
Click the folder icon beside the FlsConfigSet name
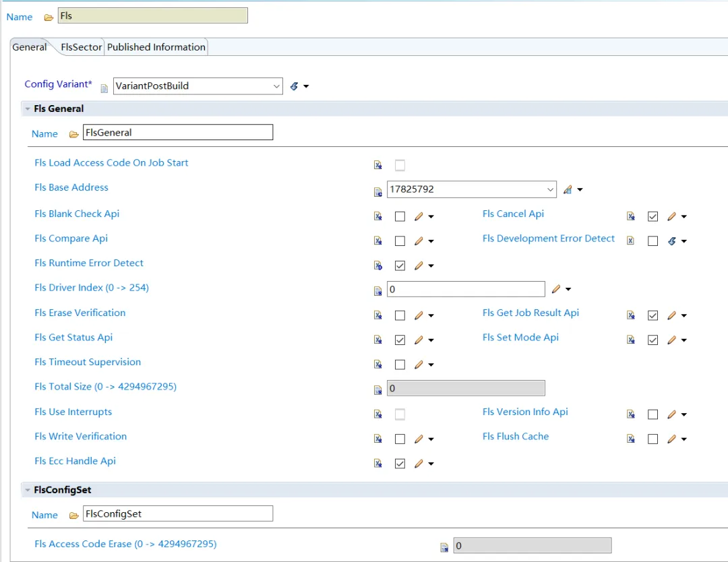tap(73, 516)
